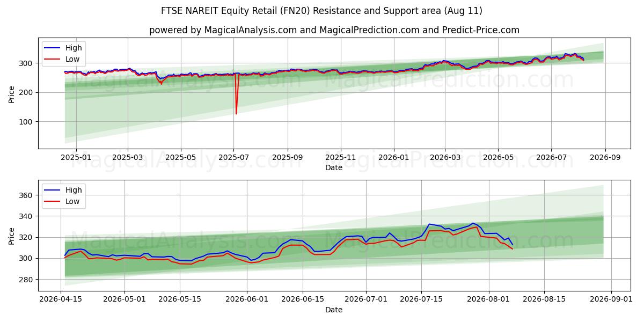Click the '2026-09-01' date tick on bottom chart
This screenshot has width=644, height=322.
coord(612,300)
